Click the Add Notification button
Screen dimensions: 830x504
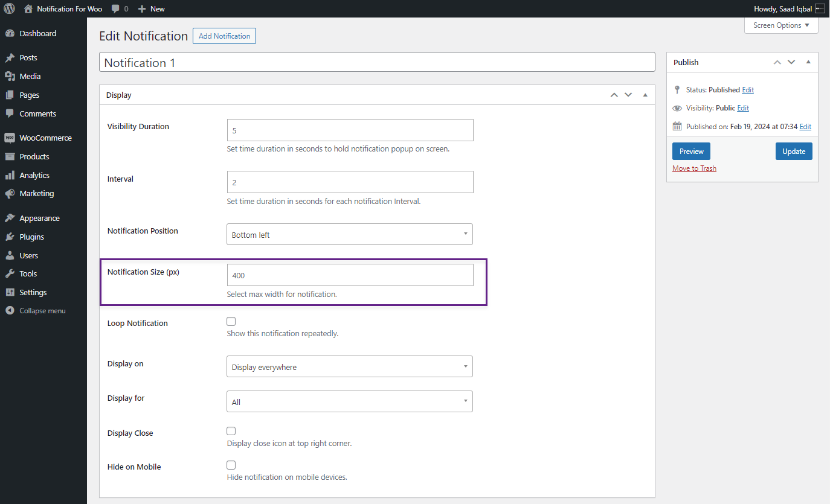coord(225,36)
